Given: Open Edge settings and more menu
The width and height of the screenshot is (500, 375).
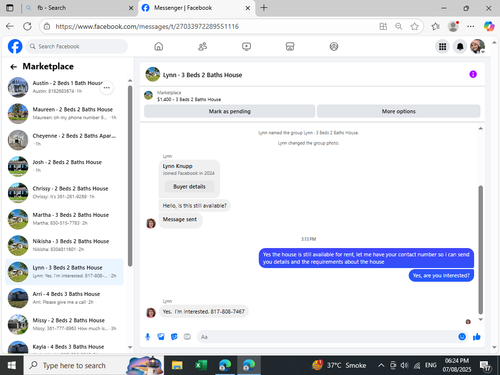Looking at the screenshot, I should 471,26.
